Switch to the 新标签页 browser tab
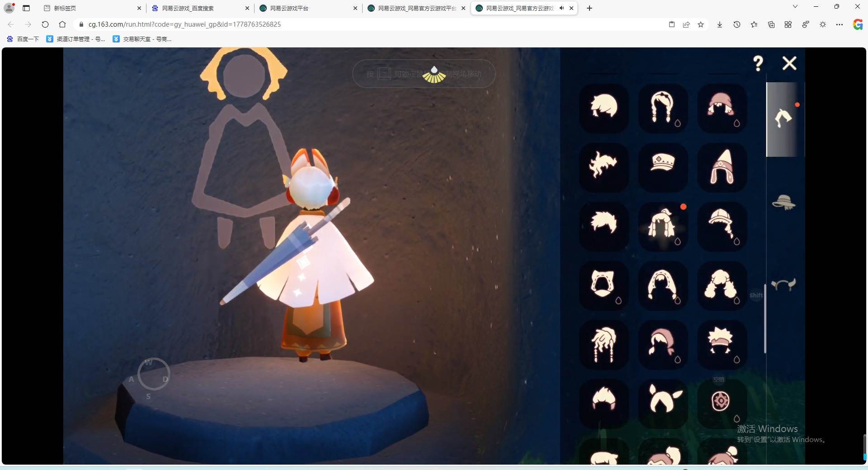The width and height of the screenshot is (868, 470). click(91, 8)
